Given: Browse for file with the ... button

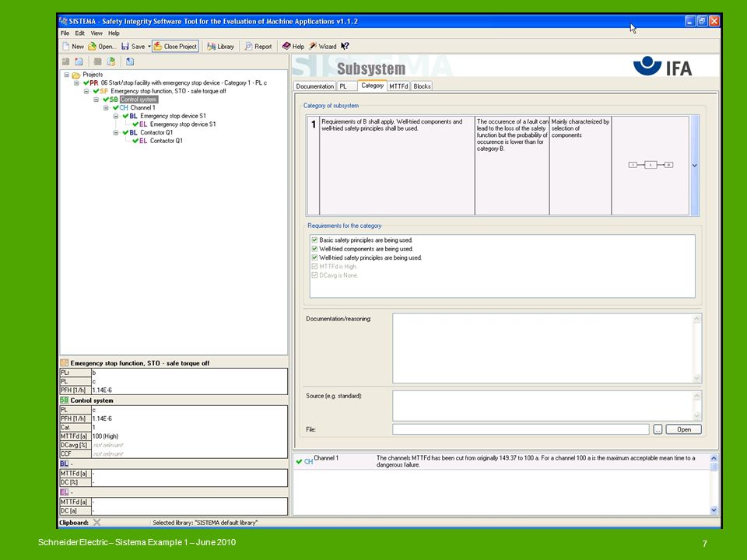Looking at the screenshot, I should tap(658, 429).
